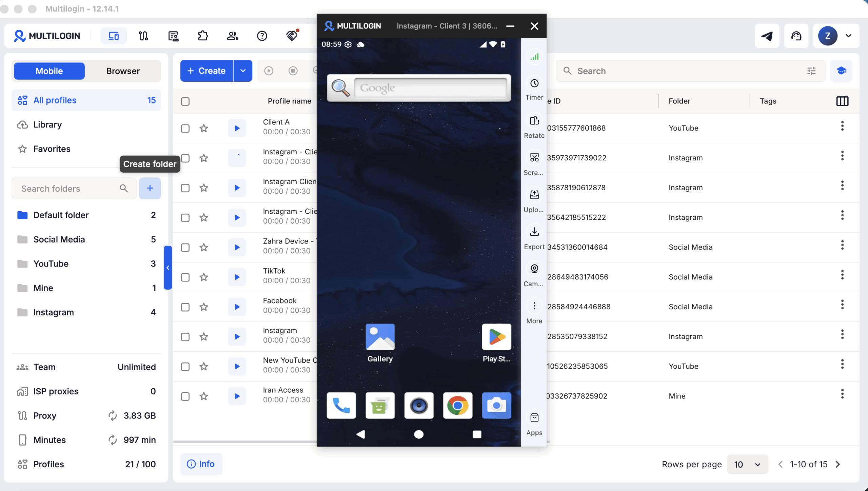Check the box for Client A row
The height and width of the screenshot is (491, 868).
(185, 129)
